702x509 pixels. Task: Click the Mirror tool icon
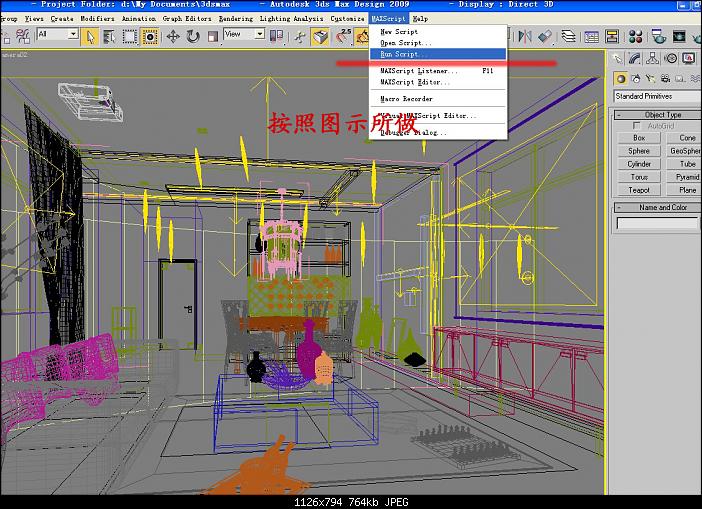click(x=525, y=36)
